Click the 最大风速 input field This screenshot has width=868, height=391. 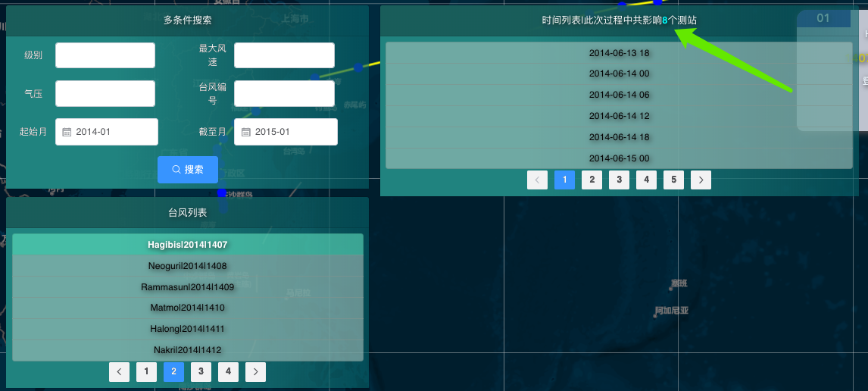point(284,55)
